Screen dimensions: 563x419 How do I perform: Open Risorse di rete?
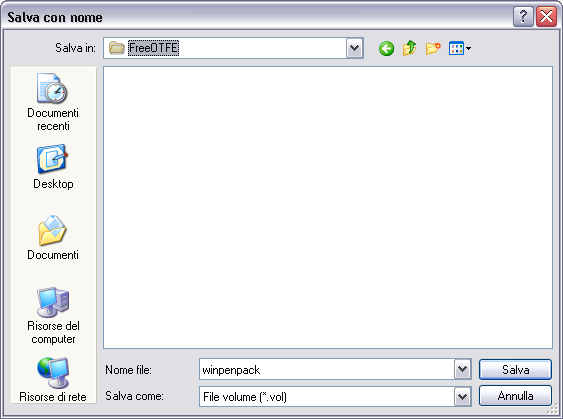click(53, 380)
